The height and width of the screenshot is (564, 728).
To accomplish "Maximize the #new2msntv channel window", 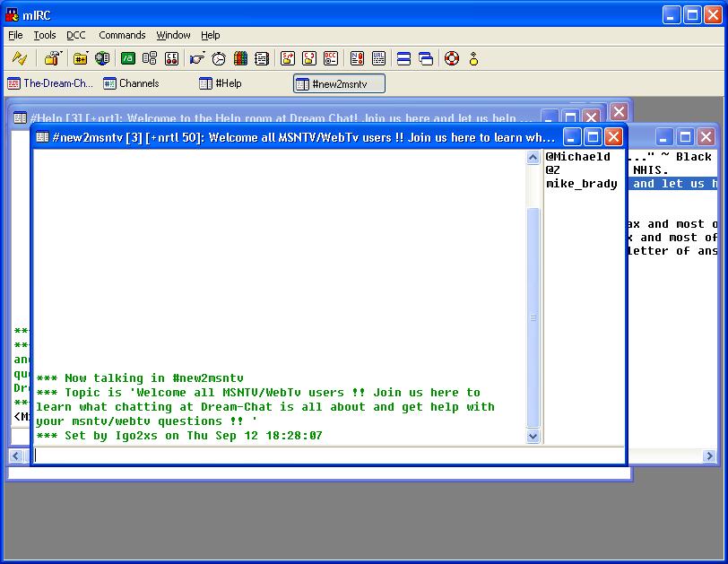I will [x=593, y=137].
